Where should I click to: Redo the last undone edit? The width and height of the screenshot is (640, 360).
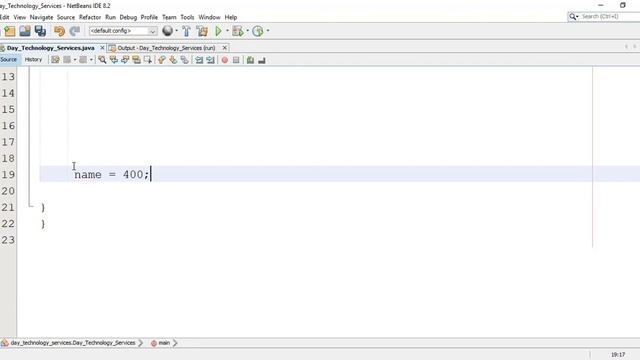(75, 31)
